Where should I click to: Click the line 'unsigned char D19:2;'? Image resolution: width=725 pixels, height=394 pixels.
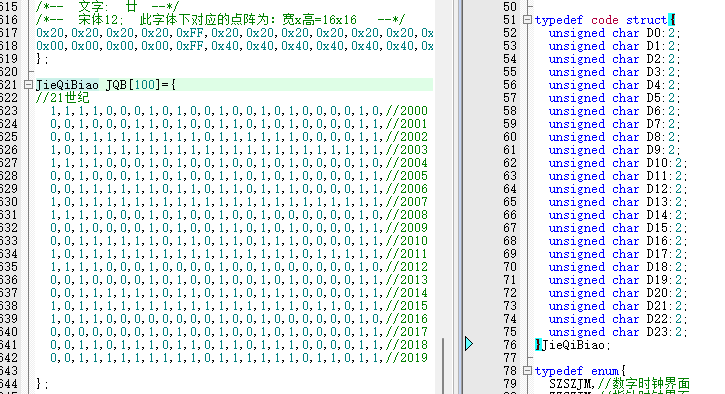[x=618, y=280]
